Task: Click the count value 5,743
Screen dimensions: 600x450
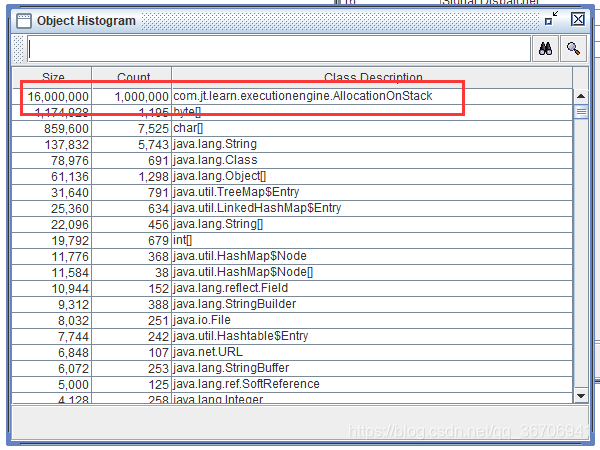Action: (153, 145)
